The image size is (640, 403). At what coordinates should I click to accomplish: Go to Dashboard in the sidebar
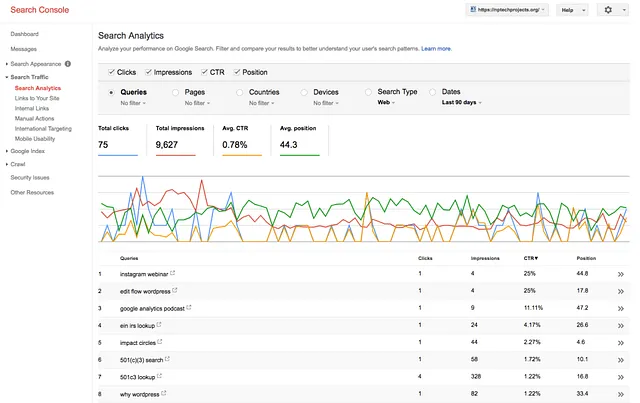coord(24,34)
